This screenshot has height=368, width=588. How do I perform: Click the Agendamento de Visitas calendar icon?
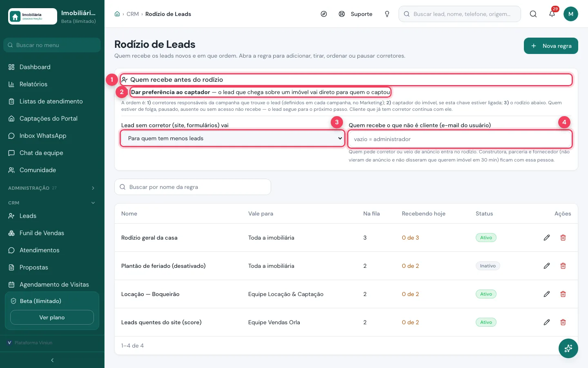point(11,285)
